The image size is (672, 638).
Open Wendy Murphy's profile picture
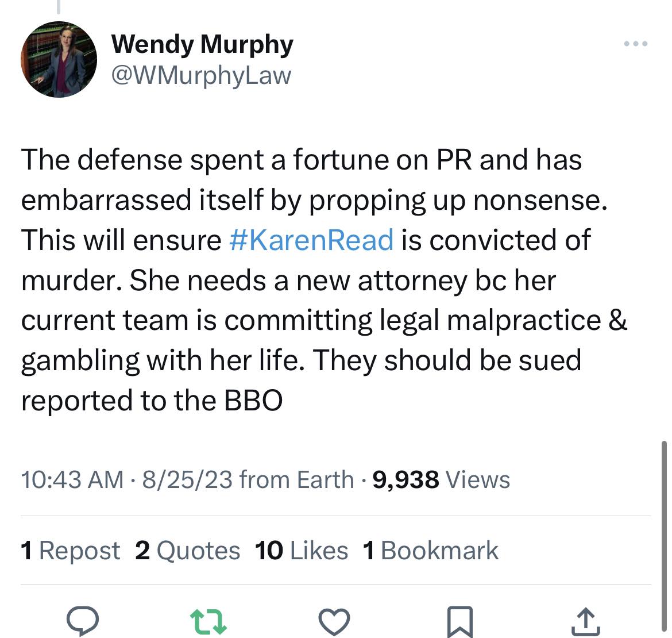[59, 59]
